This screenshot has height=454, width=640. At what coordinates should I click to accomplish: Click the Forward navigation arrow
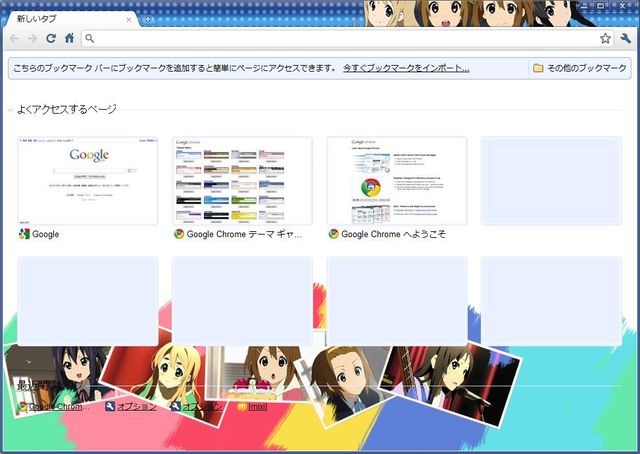tap(32, 38)
